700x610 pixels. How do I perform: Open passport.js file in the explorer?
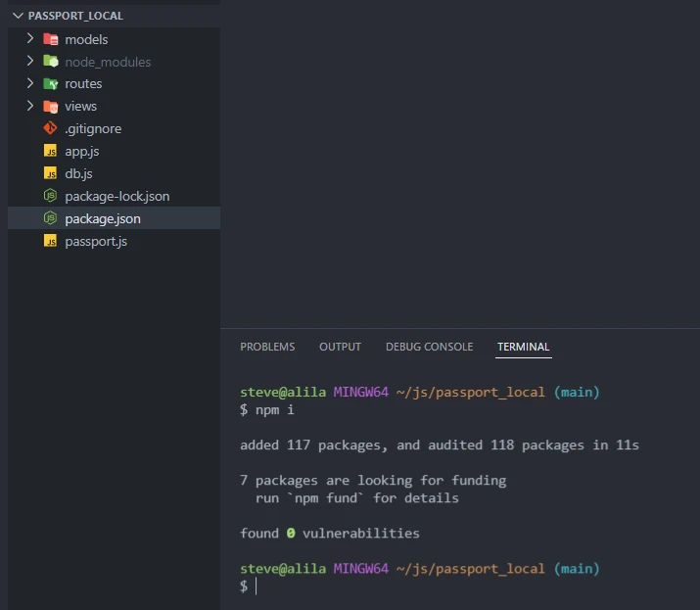pos(96,241)
